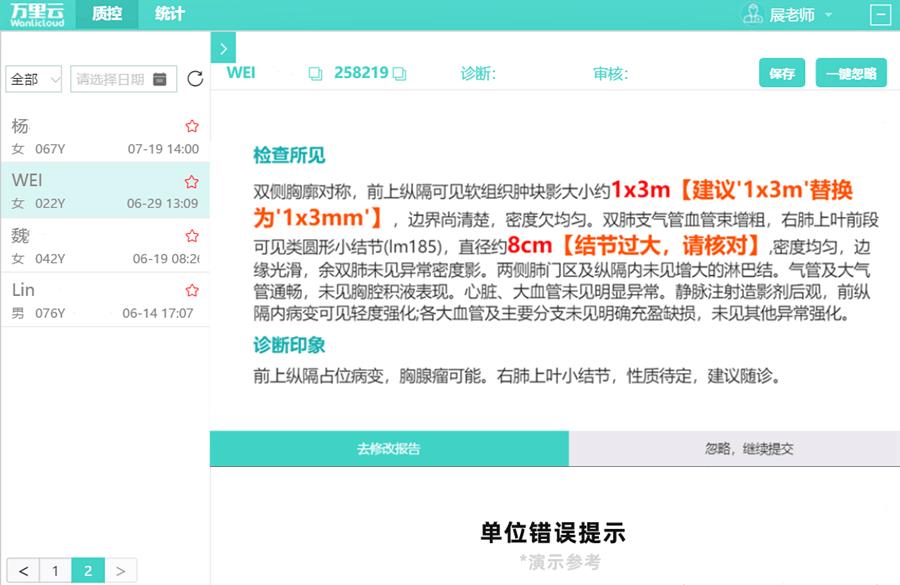Click the calendar icon in date field
Image resolution: width=900 pixels, height=585 pixels.
pyautogui.click(x=160, y=79)
